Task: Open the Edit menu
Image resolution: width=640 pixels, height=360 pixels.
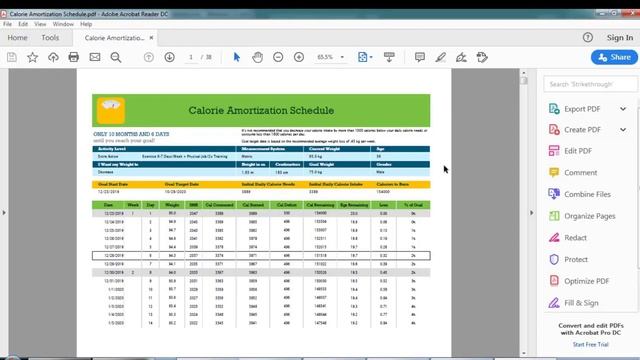Action: (x=23, y=24)
